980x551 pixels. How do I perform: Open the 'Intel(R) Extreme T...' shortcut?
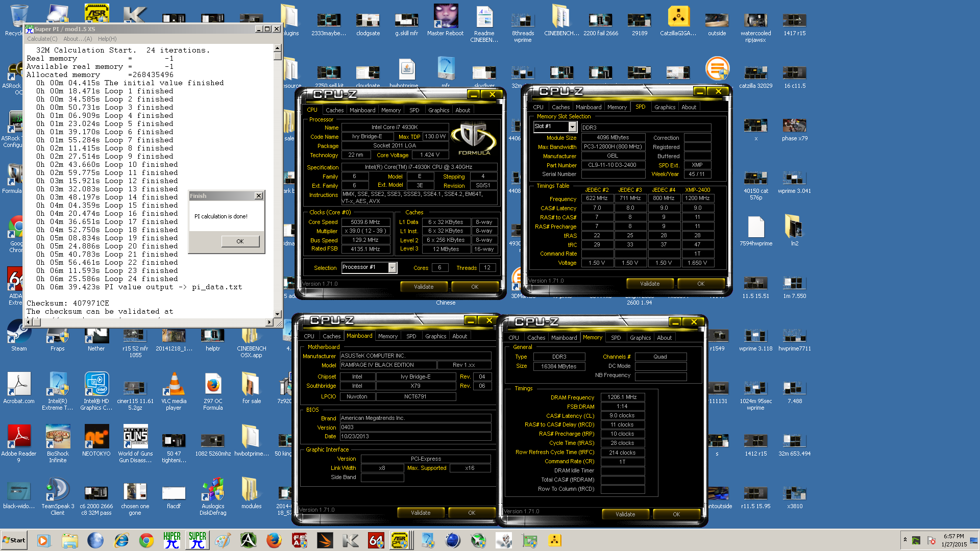click(x=58, y=392)
